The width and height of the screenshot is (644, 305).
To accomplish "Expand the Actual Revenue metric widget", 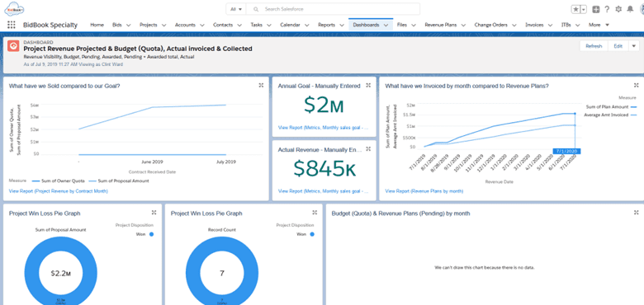I will tap(368, 150).
